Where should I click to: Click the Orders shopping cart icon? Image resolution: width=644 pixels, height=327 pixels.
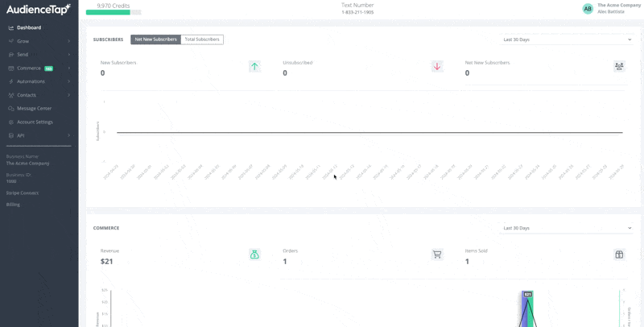pyautogui.click(x=437, y=255)
